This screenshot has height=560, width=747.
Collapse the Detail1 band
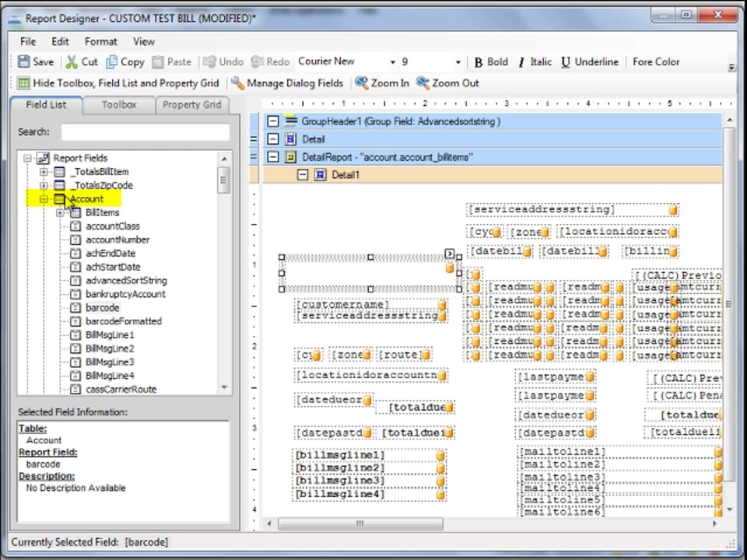click(303, 175)
